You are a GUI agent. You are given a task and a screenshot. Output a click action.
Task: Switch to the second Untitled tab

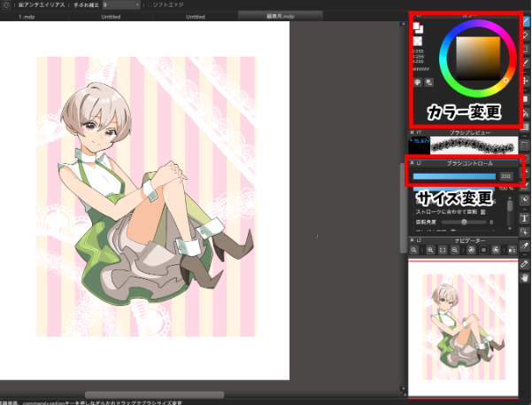[x=196, y=16]
